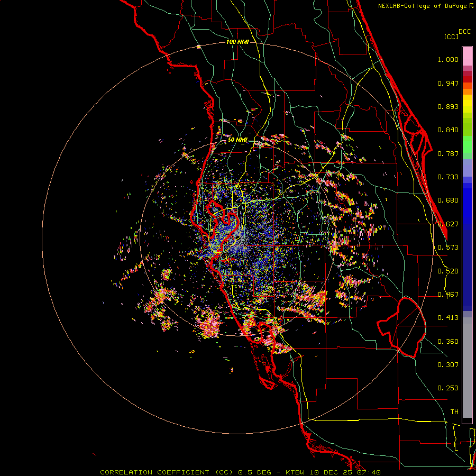Click the DCC label above the color scale

464,32
